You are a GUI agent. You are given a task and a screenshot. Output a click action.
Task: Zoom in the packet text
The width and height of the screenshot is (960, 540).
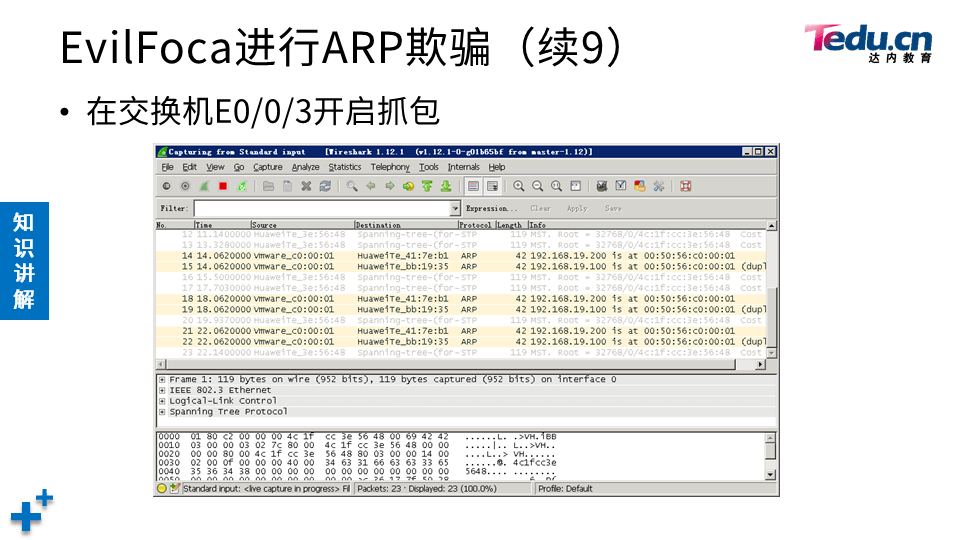pos(519,186)
